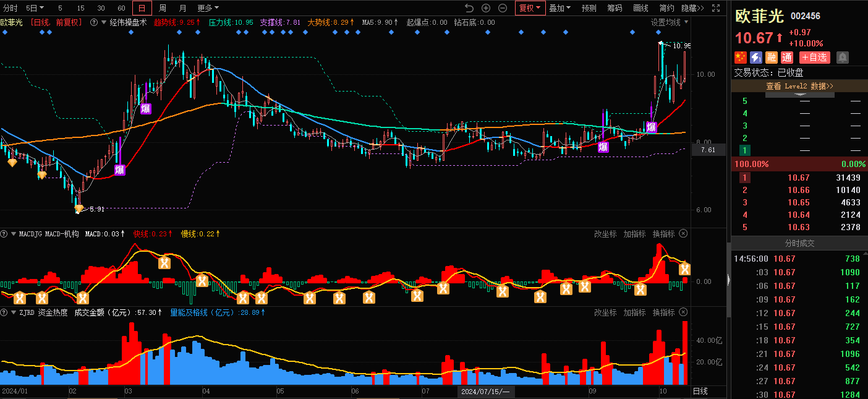868x399 pixels.
Task: Click the 爆 signal marker near March
Action: click(x=146, y=109)
